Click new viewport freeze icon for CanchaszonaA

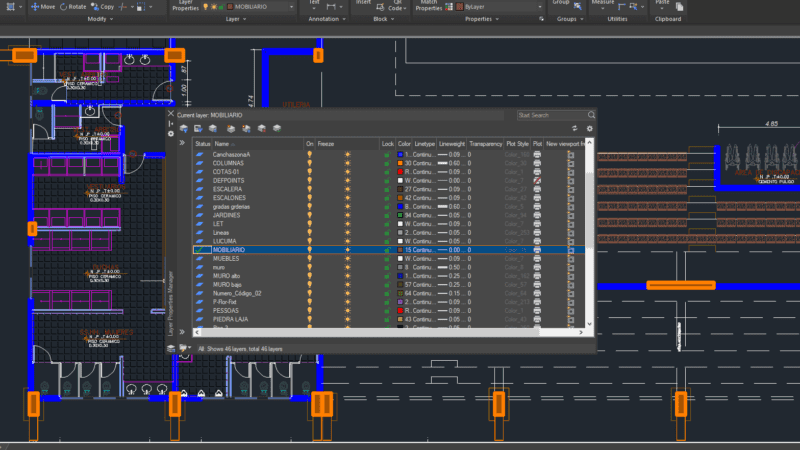pos(570,155)
